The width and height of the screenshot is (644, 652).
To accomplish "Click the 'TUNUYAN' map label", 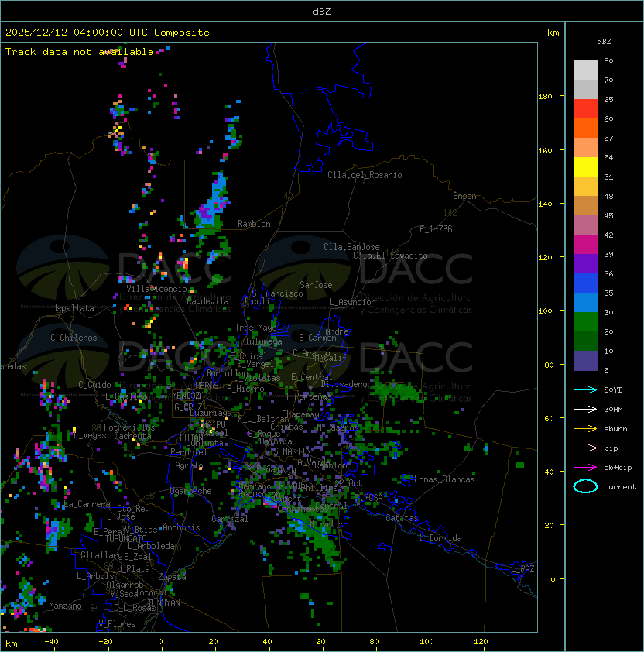I will click(164, 603).
